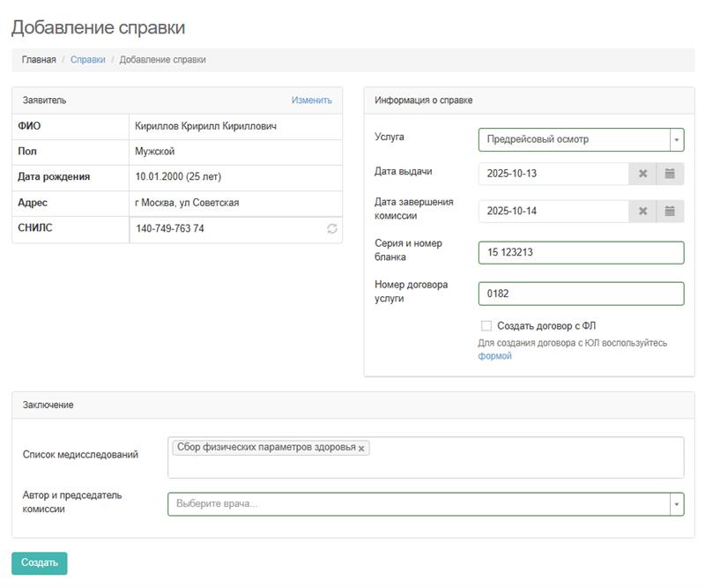
Task: Focus the Серия и номер бланка field
Action: point(581,253)
